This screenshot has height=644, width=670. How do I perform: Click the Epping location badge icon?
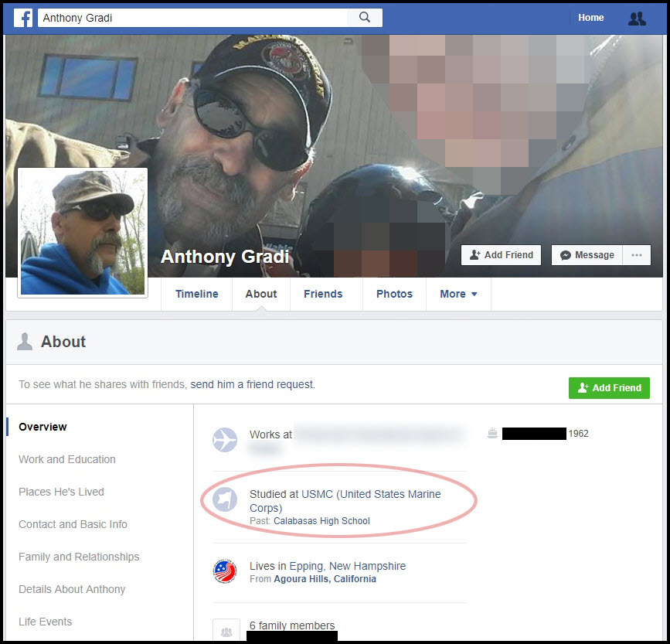pyautogui.click(x=225, y=571)
